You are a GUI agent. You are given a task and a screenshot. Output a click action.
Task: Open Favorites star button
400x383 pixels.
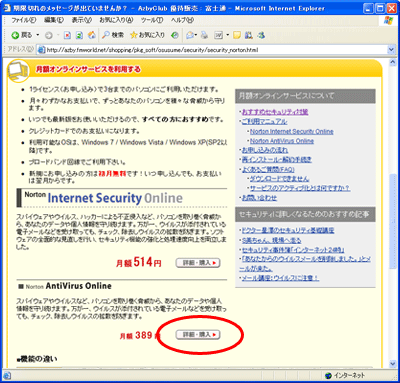click(147, 35)
